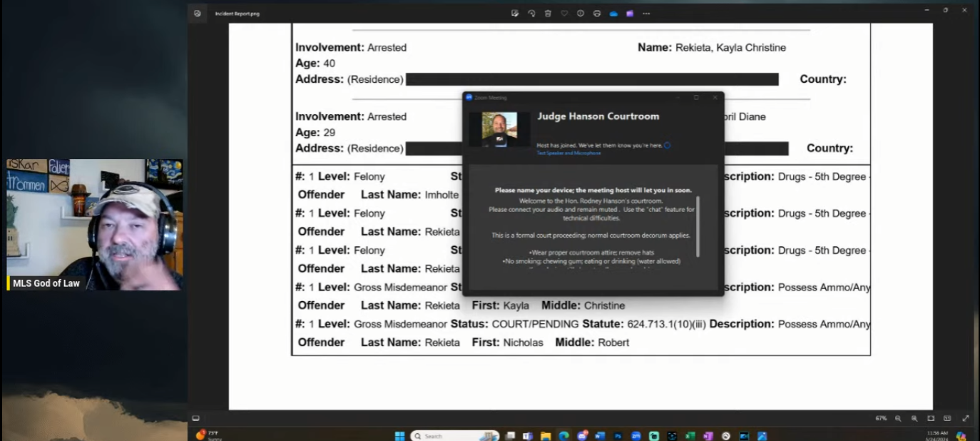Click 'Please name your device' bold line

(x=593, y=191)
